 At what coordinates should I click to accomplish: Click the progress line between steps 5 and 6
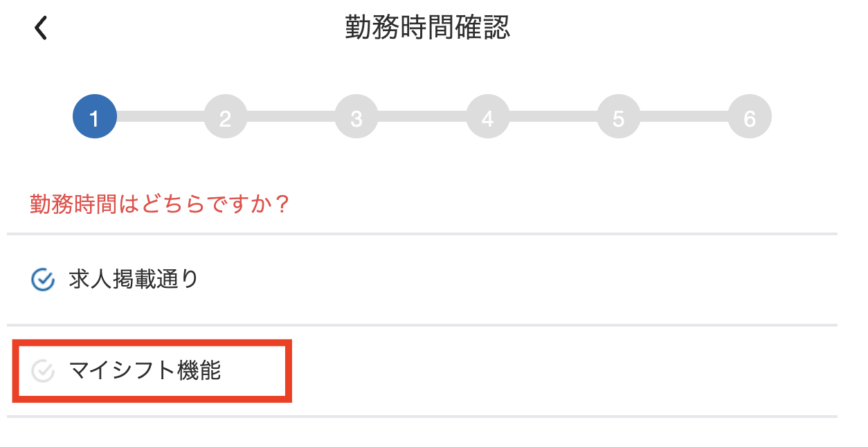(x=684, y=116)
